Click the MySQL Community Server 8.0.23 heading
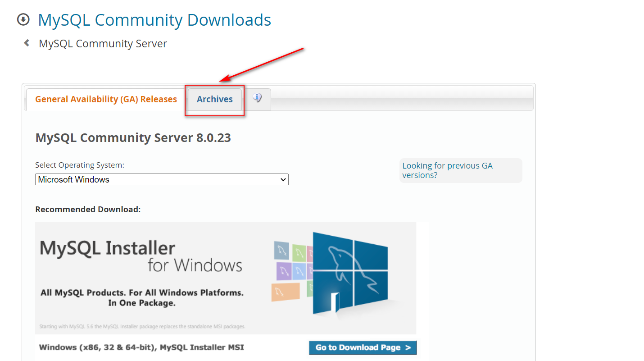 (133, 137)
